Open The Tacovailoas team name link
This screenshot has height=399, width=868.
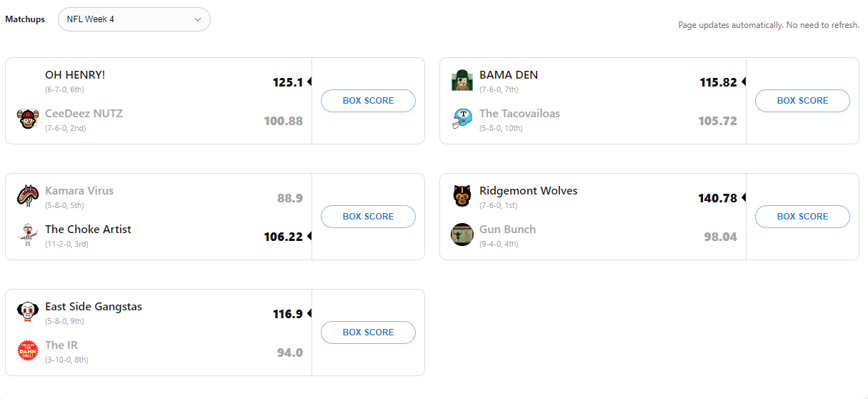point(519,114)
